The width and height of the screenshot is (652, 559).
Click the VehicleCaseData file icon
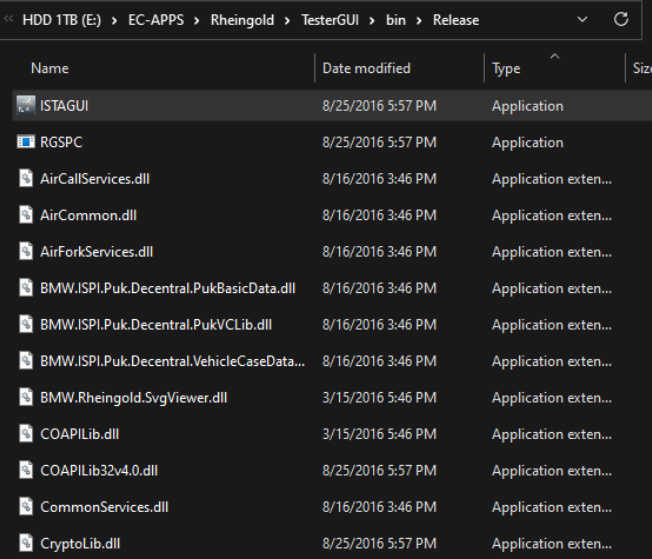[26, 361]
